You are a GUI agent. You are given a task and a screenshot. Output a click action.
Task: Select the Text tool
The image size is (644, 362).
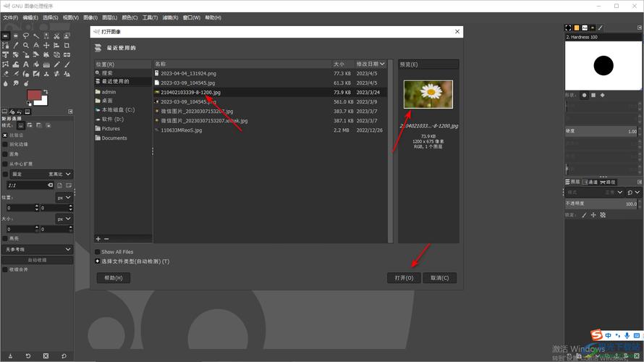click(26, 64)
